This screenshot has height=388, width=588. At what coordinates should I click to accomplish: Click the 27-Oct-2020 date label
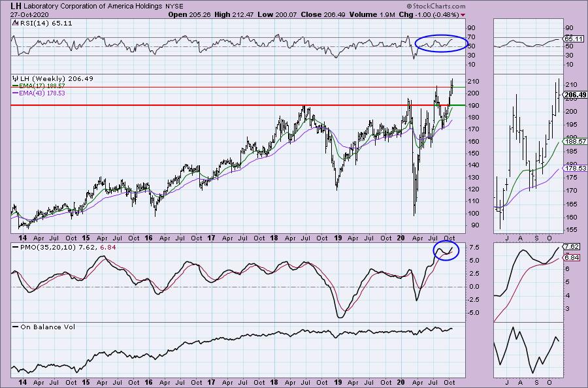(29, 14)
